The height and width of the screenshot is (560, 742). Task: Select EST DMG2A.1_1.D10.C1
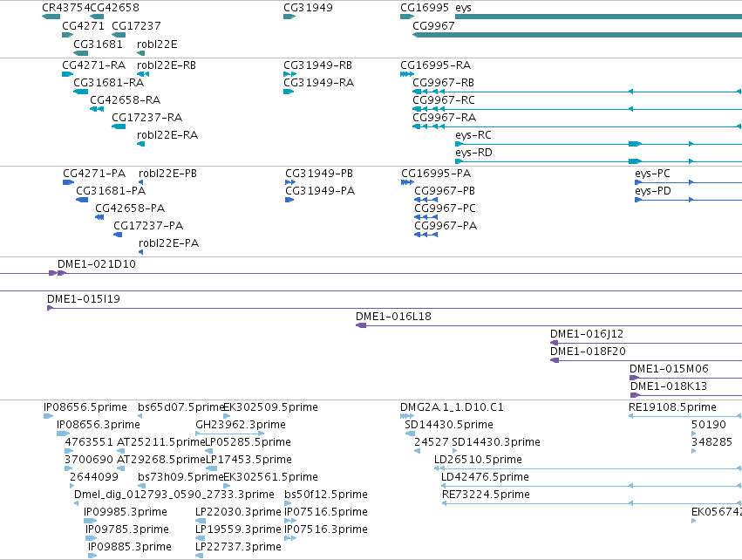pyautogui.click(x=452, y=407)
